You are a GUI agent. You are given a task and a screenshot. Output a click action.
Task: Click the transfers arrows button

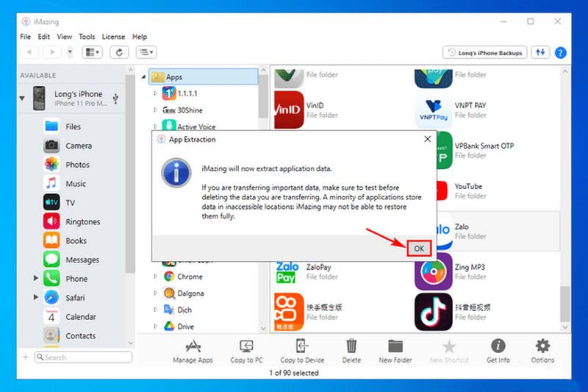tap(540, 52)
